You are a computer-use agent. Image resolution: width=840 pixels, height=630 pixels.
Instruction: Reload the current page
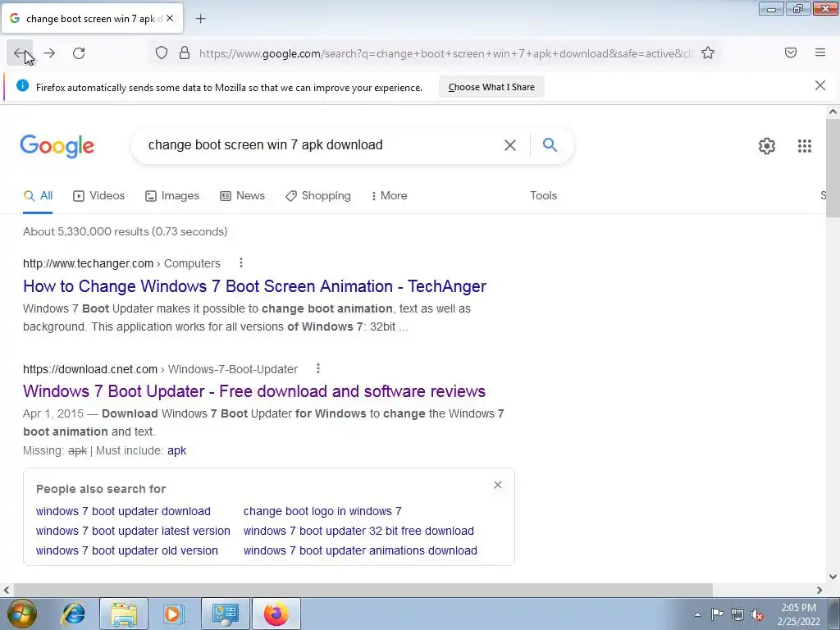click(x=79, y=53)
